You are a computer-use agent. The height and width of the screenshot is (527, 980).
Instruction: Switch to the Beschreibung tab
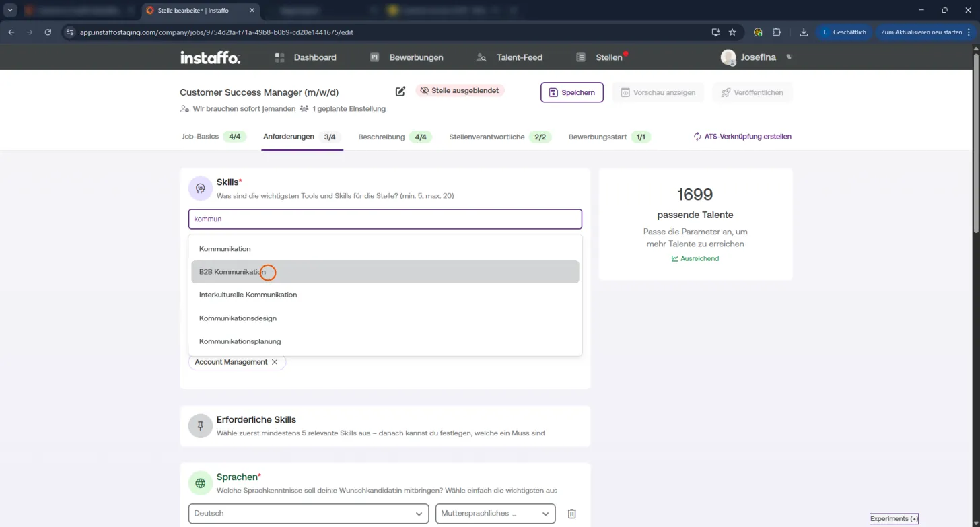pos(396,137)
